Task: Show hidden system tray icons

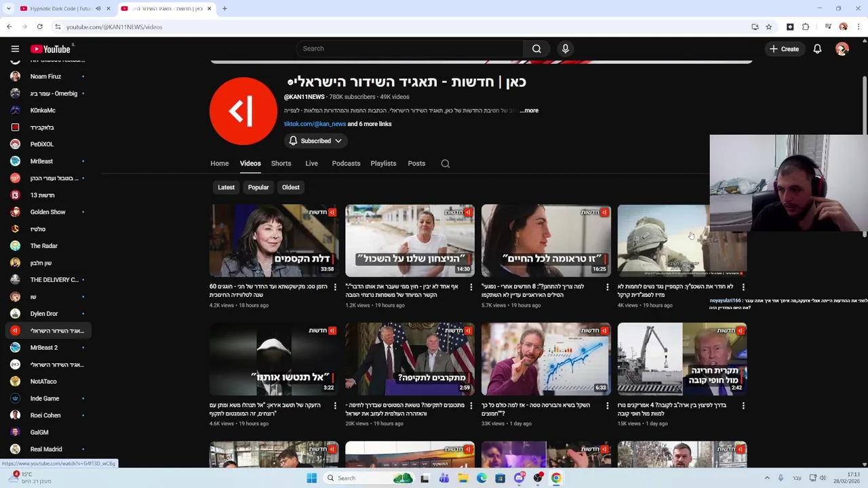Action: 767,478
